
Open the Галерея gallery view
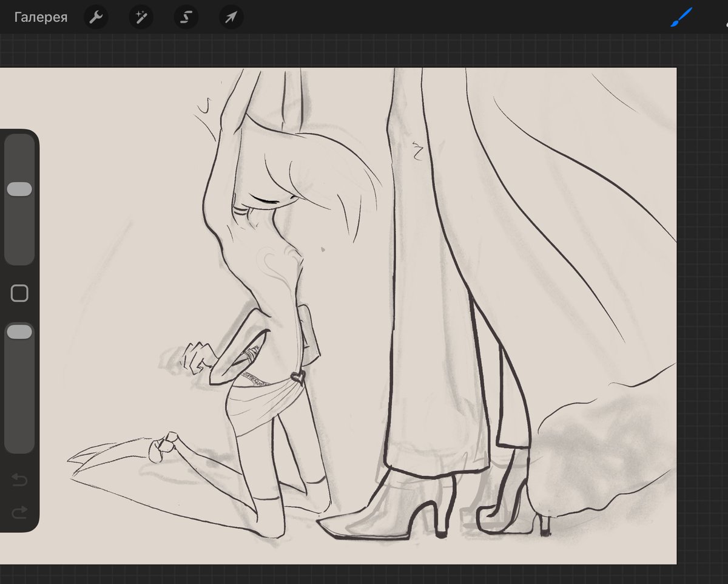click(41, 18)
